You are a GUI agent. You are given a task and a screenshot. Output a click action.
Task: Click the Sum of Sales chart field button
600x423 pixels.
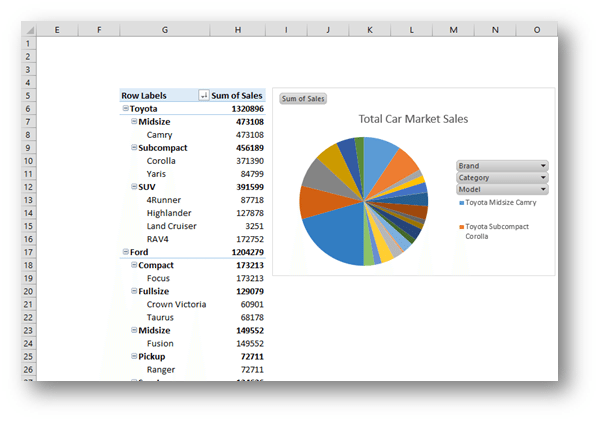(x=303, y=99)
